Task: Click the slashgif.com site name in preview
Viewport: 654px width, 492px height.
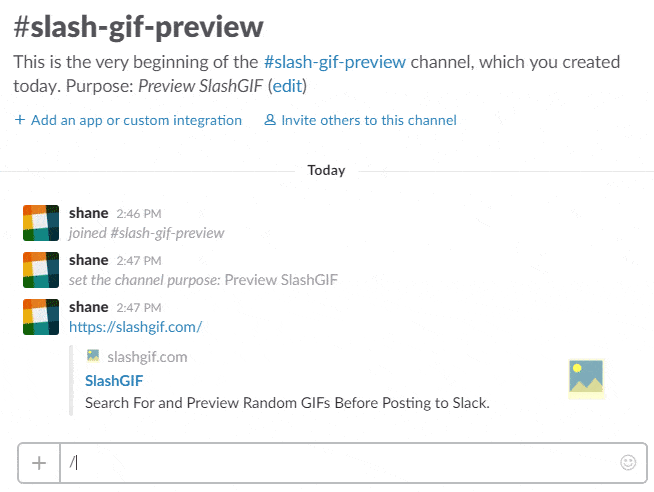Action: point(147,357)
